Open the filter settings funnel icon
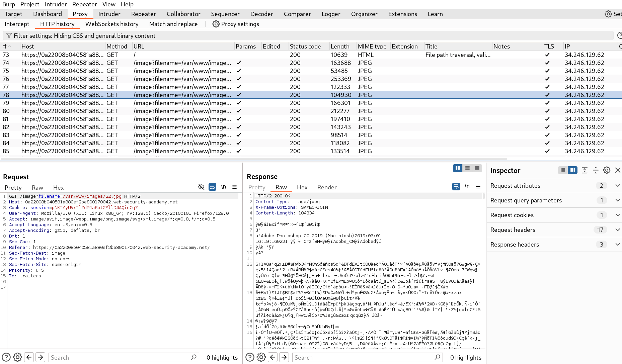This screenshot has height=364, width=622. [9, 36]
